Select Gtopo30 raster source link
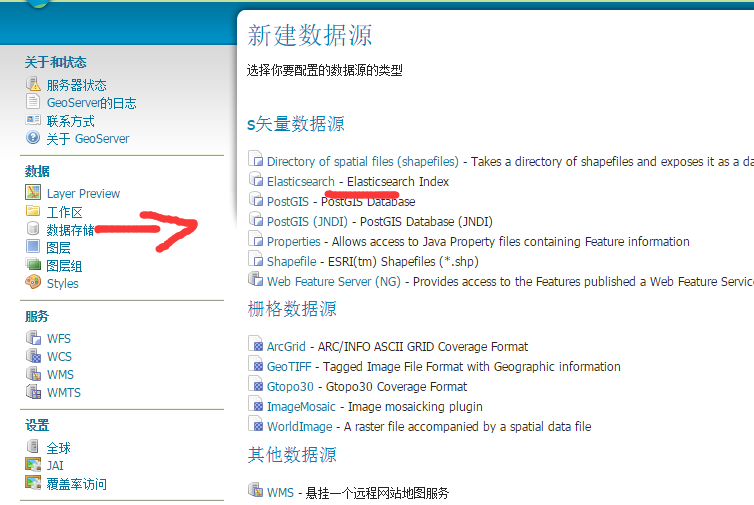This screenshot has width=754, height=505. [x=290, y=387]
